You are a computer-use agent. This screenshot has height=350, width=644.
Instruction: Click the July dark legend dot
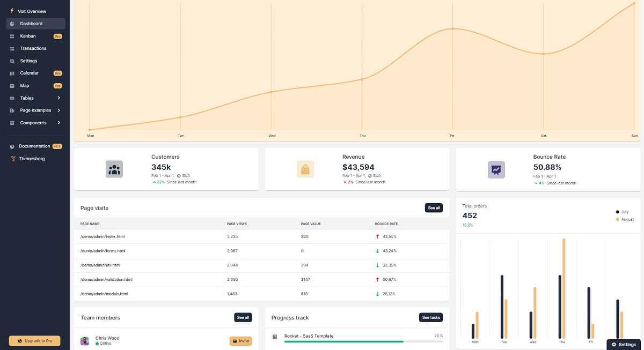click(618, 212)
